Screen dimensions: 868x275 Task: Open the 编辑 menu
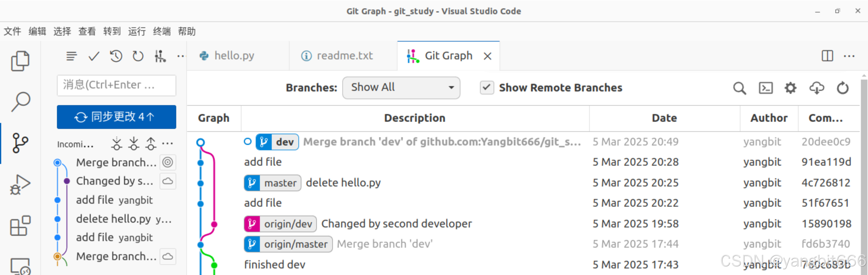[37, 31]
